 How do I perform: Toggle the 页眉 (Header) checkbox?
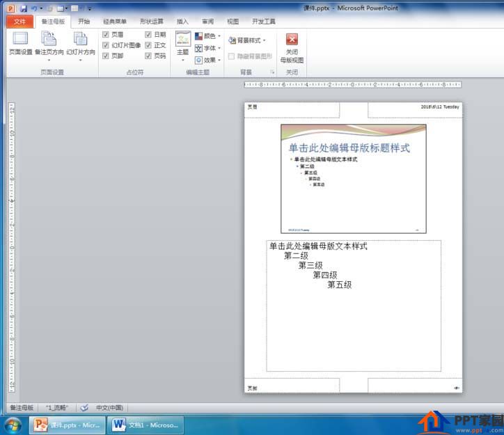click(x=105, y=34)
